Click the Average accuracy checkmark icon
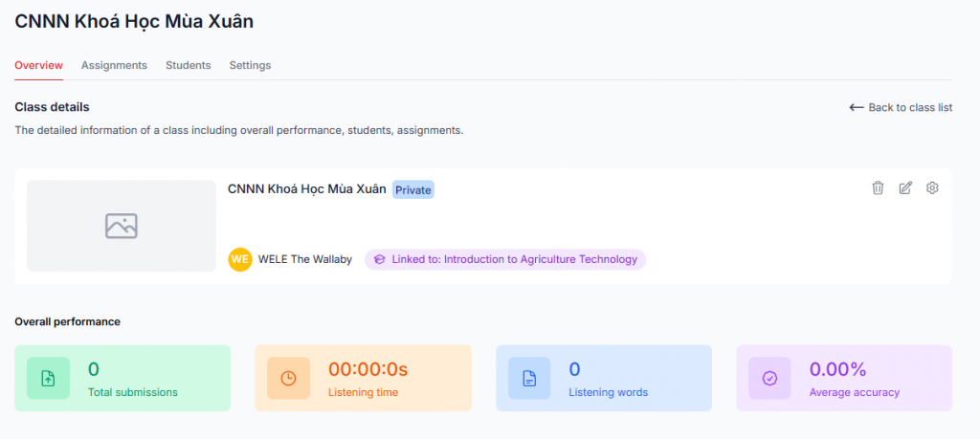Viewport: 980px width, 439px height. click(769, 378)
